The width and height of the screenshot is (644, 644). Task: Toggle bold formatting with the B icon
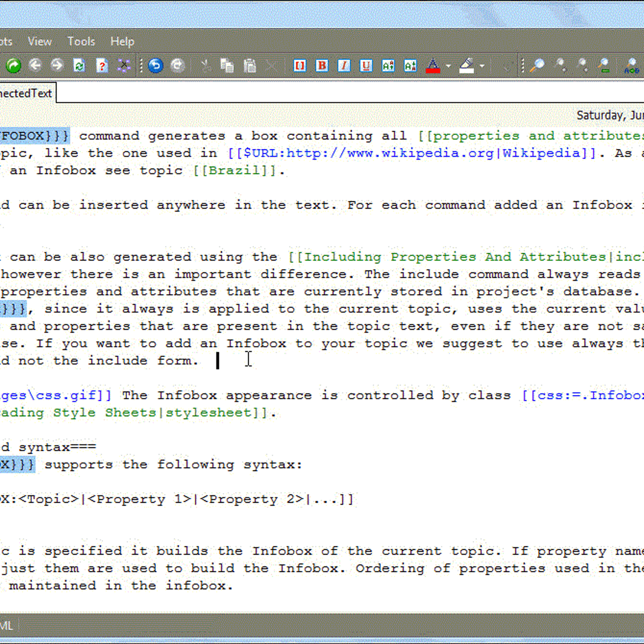pos(322,65)
